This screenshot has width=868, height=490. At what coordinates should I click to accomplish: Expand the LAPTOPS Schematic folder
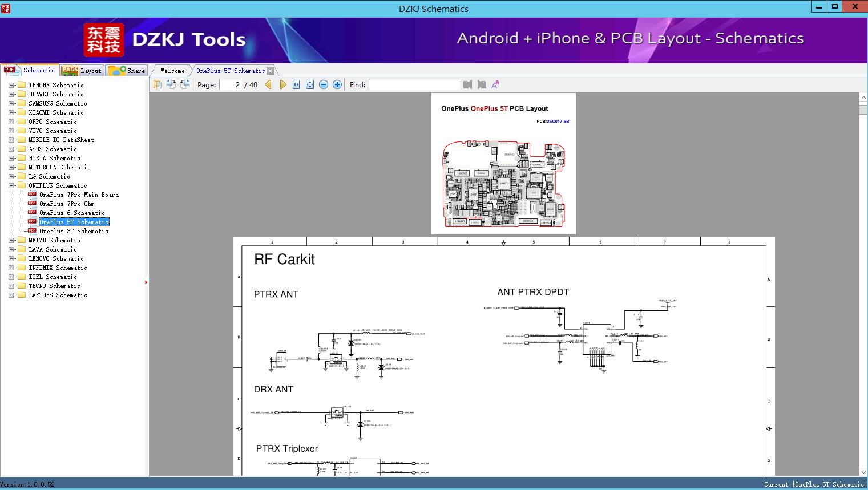click(11, 295)
